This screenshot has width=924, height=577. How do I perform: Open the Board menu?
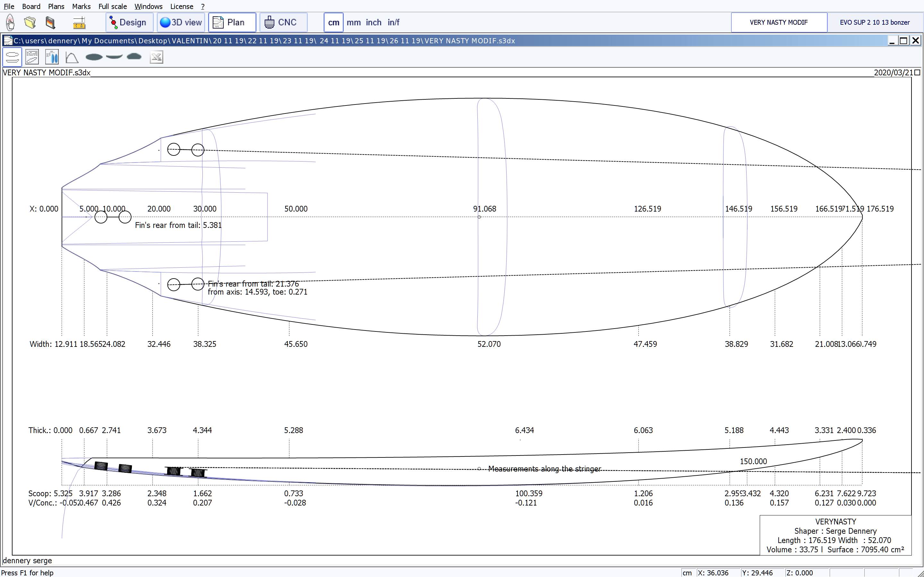point(31,6)
